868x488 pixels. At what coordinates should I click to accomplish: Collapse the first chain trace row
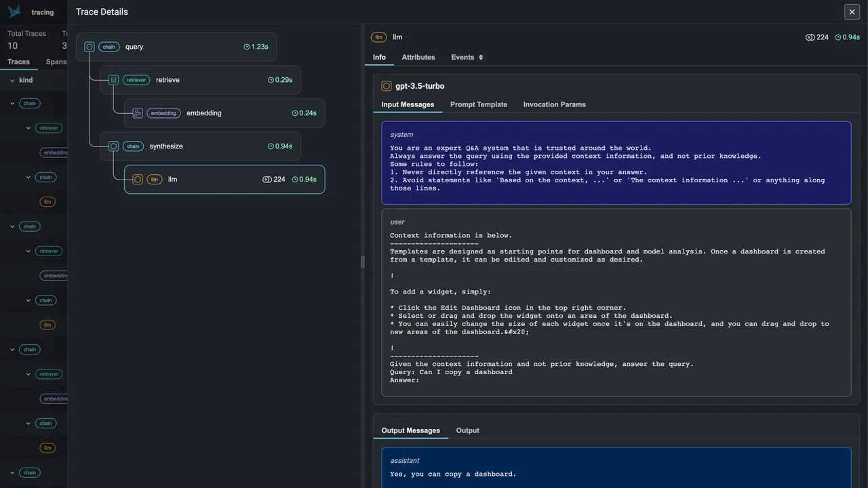tap(12, 104)
